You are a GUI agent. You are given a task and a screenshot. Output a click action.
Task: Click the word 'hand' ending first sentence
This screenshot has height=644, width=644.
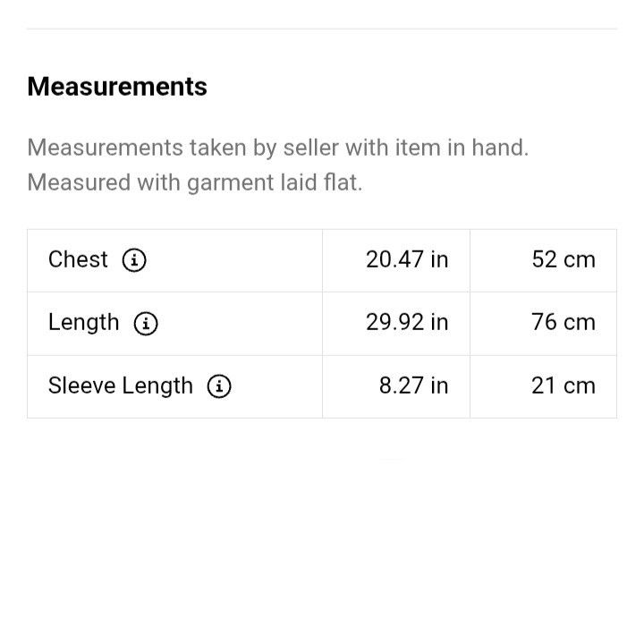pyautogui.click(x=499, y=148)
